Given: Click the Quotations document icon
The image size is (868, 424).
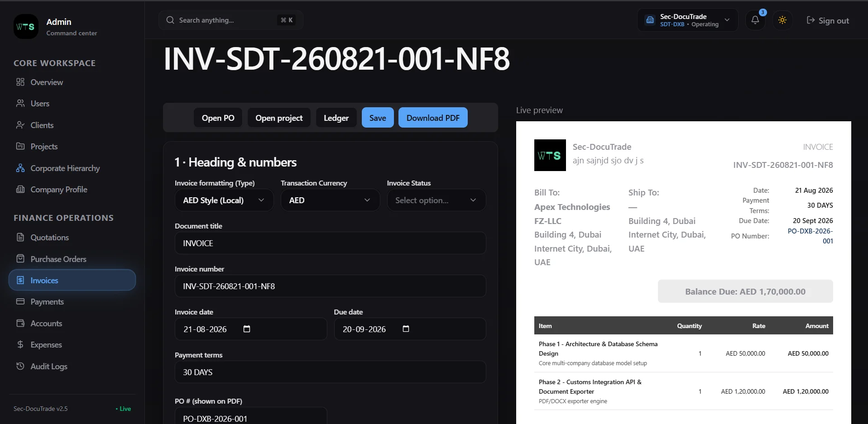Looking at the screenshot, I should (x=20, y=237).
